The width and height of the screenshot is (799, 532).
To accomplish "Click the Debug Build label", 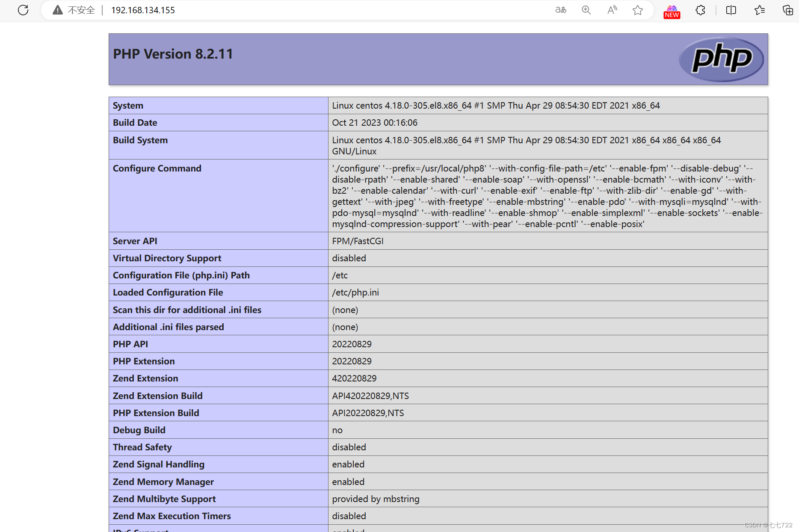I will [x=139, y=430].
